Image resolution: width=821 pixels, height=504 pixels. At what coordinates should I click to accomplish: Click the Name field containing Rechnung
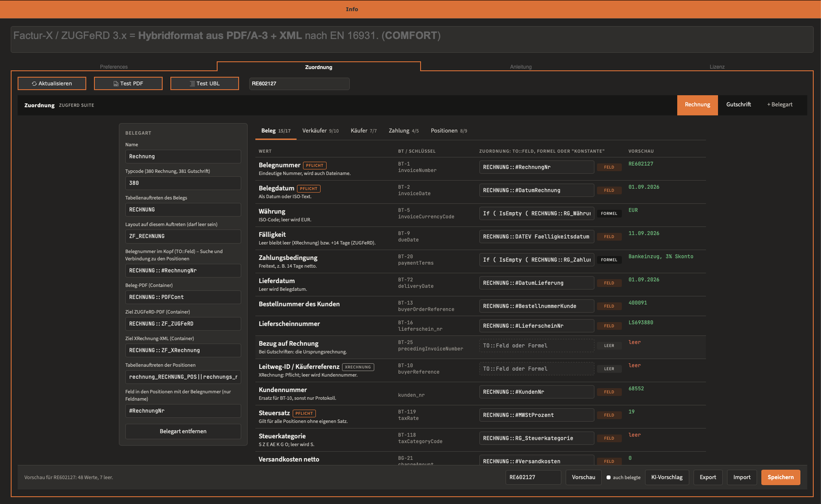[x=183, y=157]
